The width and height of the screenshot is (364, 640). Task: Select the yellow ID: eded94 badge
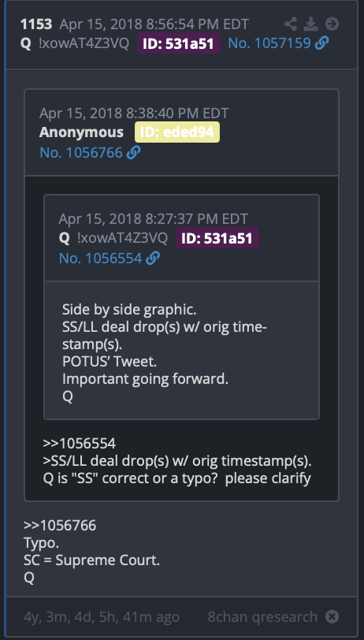pyautogui.click(x=177, y=132)
